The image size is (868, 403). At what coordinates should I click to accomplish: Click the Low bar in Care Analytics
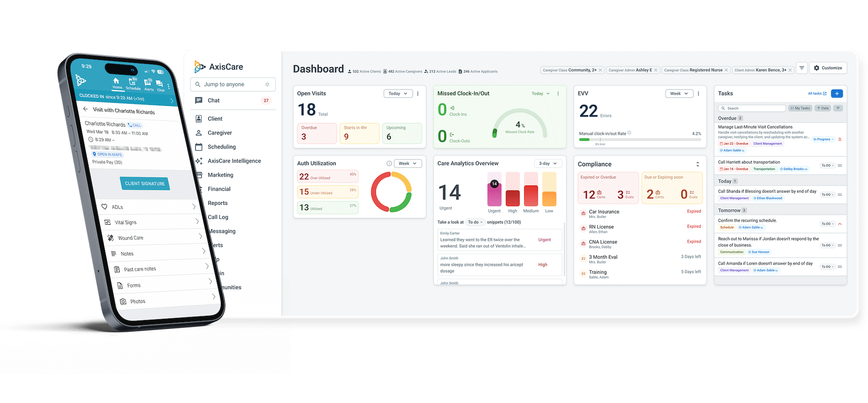(549, 189)
